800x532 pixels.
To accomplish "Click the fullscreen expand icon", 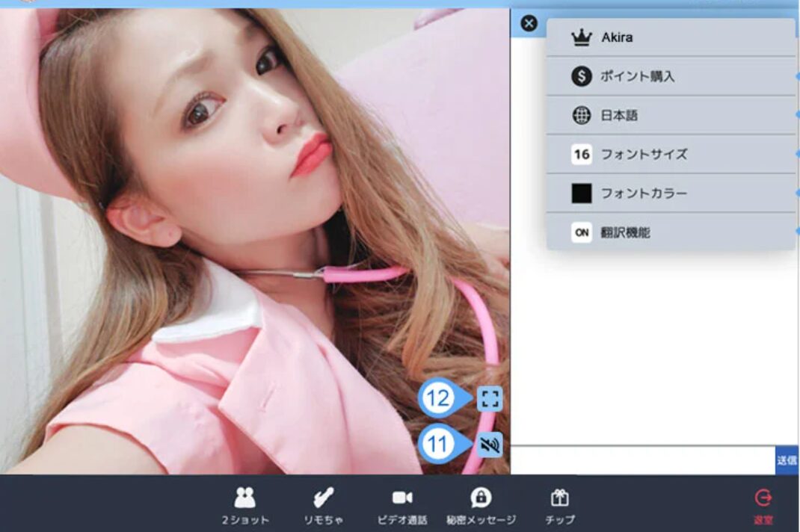I will [490, 399].
